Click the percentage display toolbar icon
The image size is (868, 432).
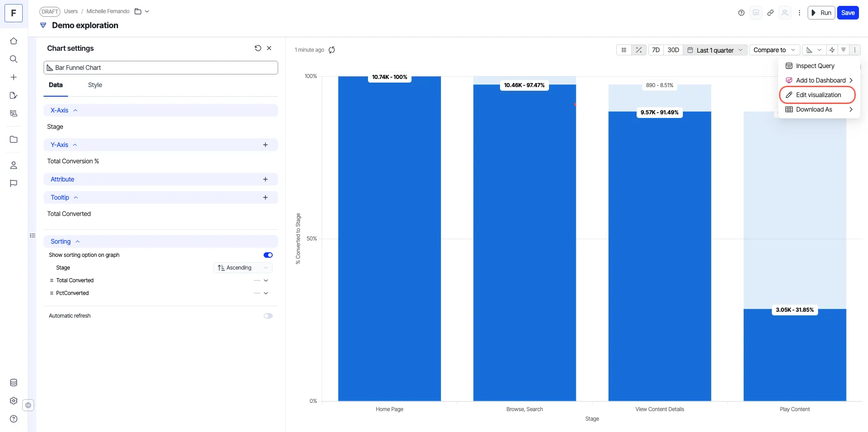pyautogui.click(x=639, y=50)
